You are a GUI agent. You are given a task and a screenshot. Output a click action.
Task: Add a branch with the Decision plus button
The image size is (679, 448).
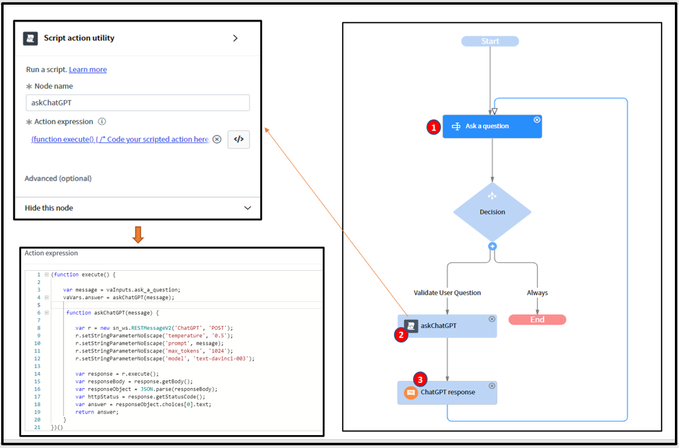[492, 246]
